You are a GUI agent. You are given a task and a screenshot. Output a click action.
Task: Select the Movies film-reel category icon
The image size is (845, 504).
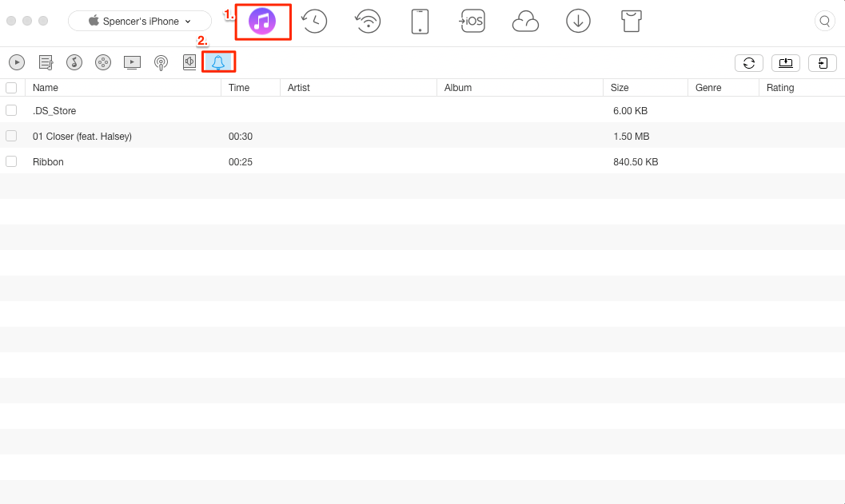103,62
